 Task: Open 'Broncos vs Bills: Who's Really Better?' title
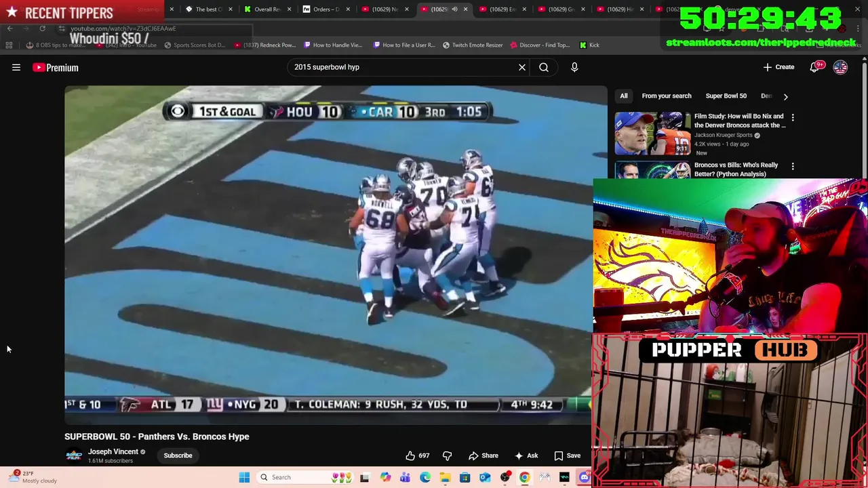click(736, 169)
